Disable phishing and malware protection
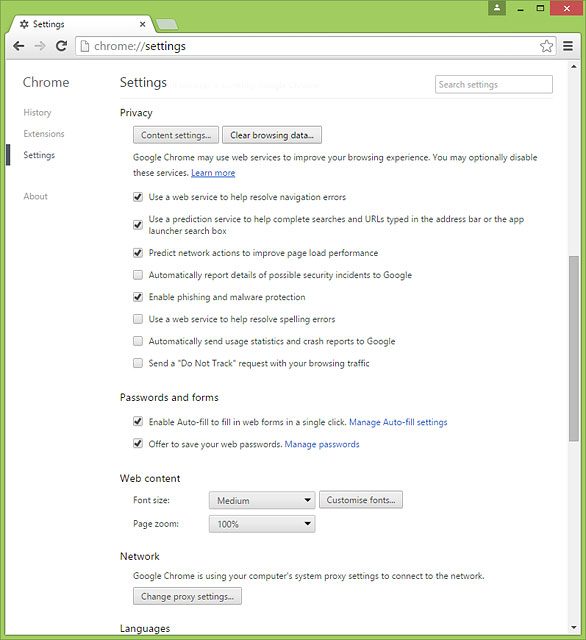The image size is (586, 640). click(138, 297)
